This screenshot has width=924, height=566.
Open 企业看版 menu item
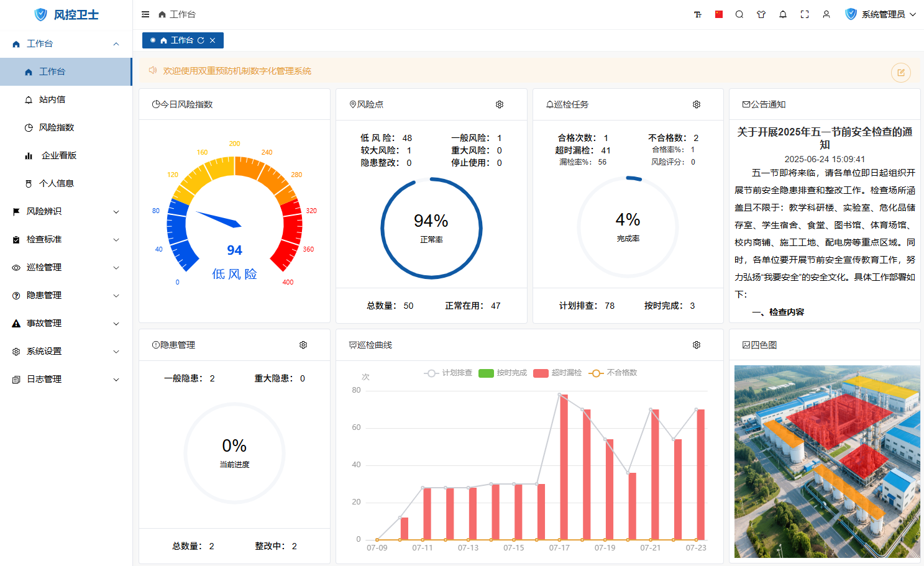(x=58, y=155)
